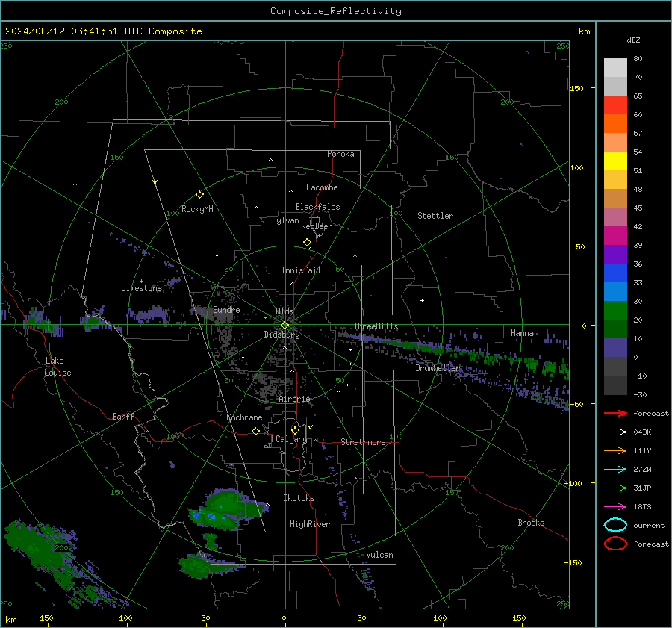The width and height of the screenshot is (672, 628).
Task: Click the Innisfail town label
Action: (301, 270)
